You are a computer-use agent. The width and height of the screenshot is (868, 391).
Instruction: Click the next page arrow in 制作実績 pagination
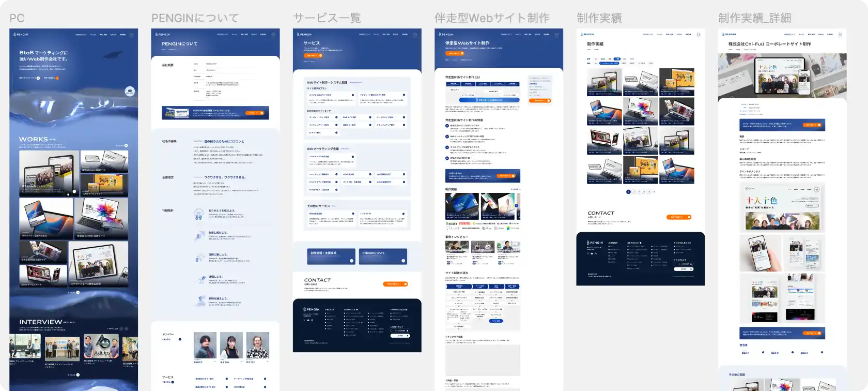(654, 192)
